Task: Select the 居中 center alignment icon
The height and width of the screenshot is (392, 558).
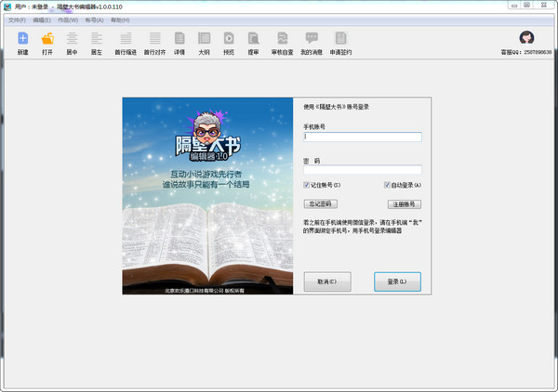Action: click(x=73, y=38)
